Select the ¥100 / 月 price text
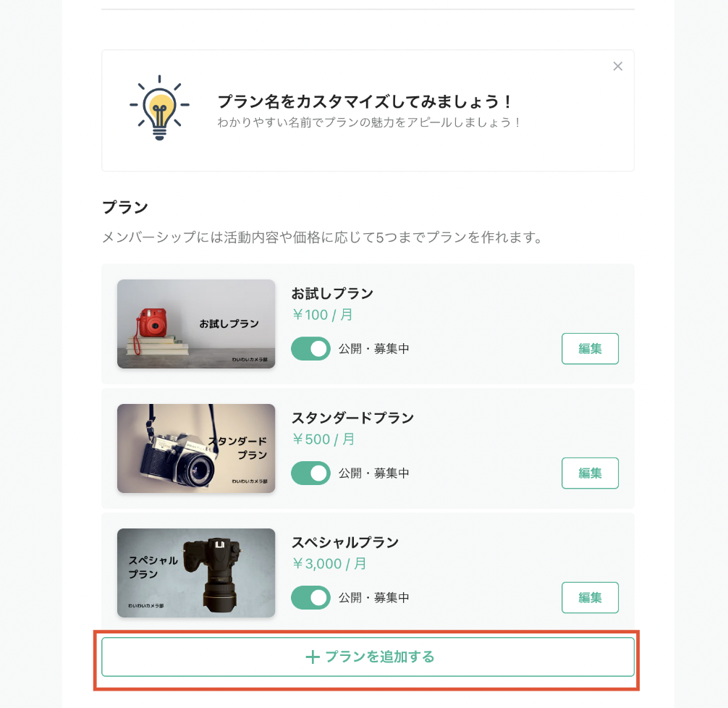Screen dimensions: 728x708 tap(322, 315)
